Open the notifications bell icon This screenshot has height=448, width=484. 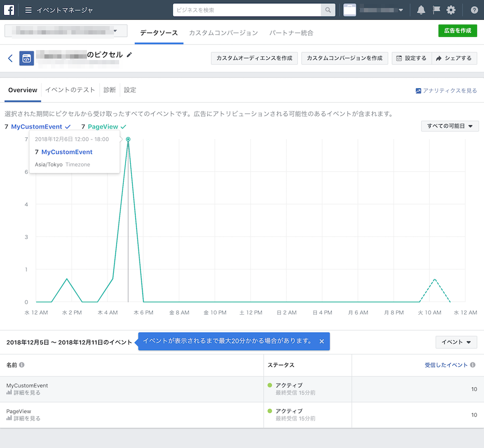tap(421, 10)
